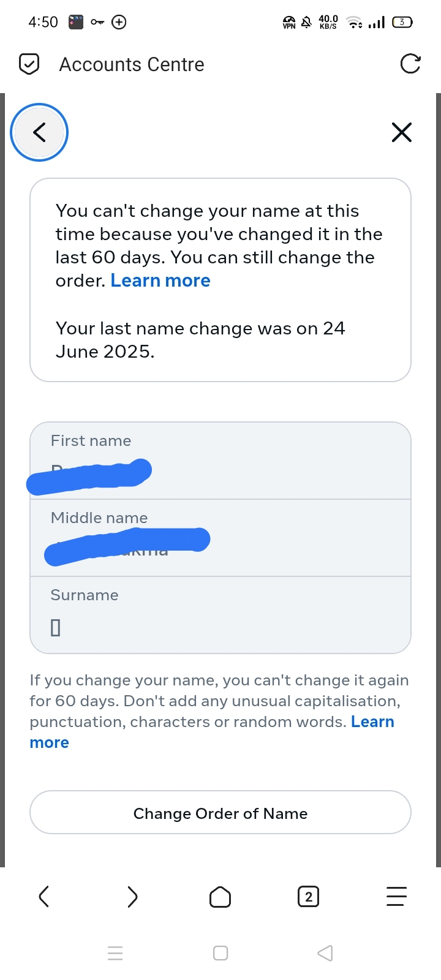Reload the page with refresh icon
The image size is (441, 980).
coord(410,64)
